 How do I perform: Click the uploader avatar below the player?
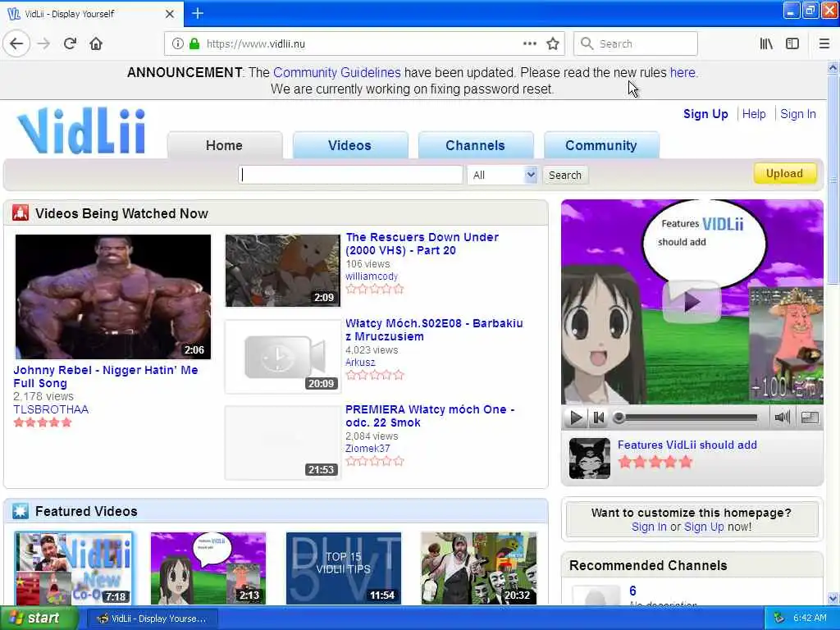589,458
